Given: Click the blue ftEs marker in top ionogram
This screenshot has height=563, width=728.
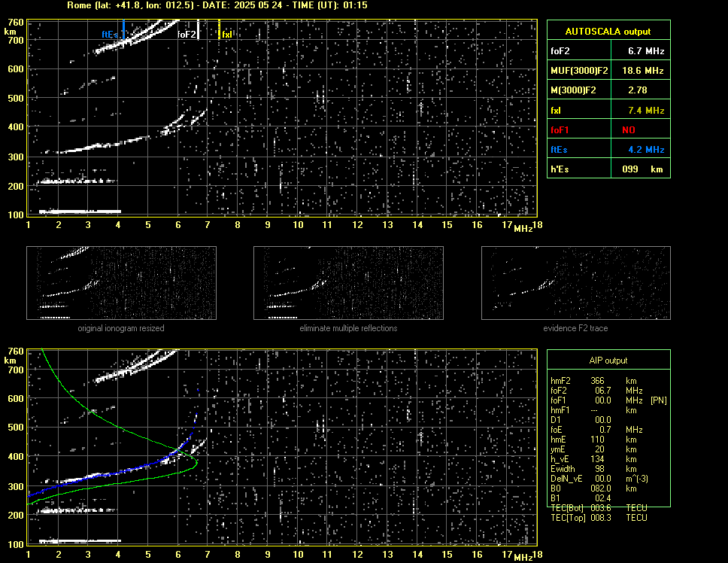Looking at the screenshot, I should click(x=124, y=29).
